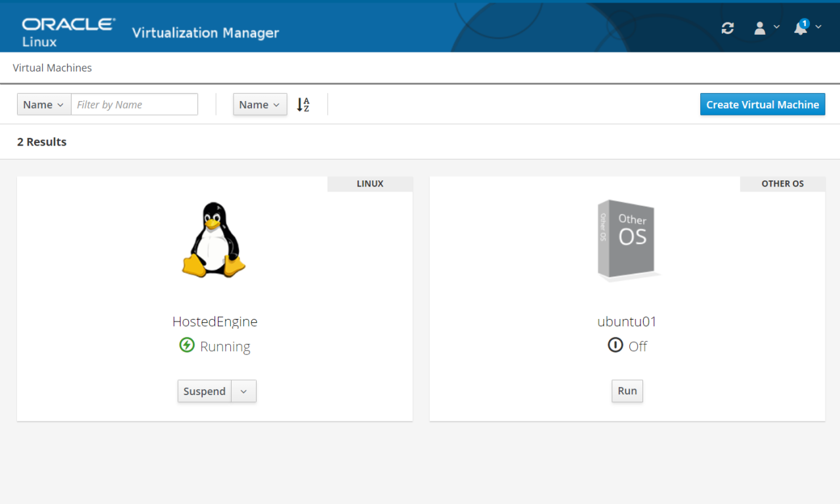Image resolution: width=840 pixels, height=504 pixels.
Task: Click the 'Running' status text
Action: 225,346
